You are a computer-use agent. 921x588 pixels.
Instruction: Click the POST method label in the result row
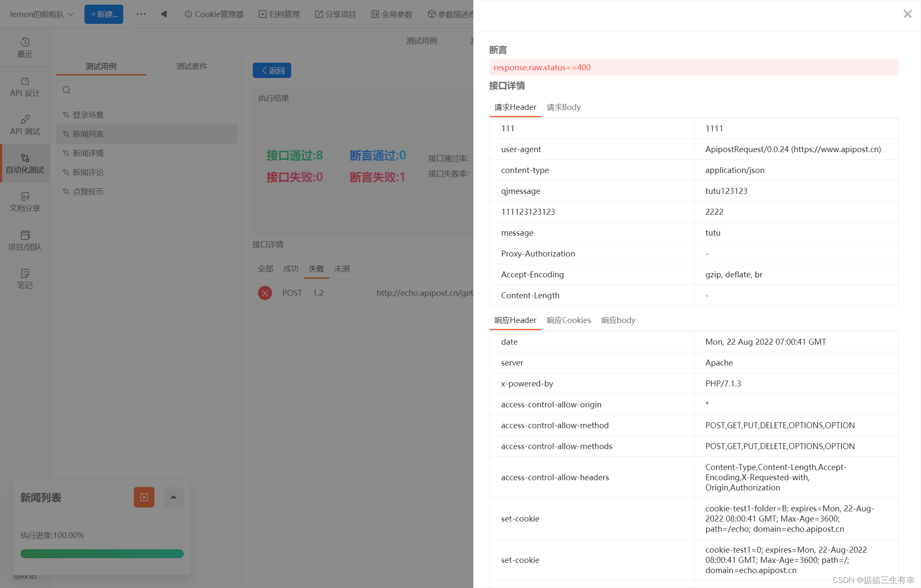pos(292,293)
